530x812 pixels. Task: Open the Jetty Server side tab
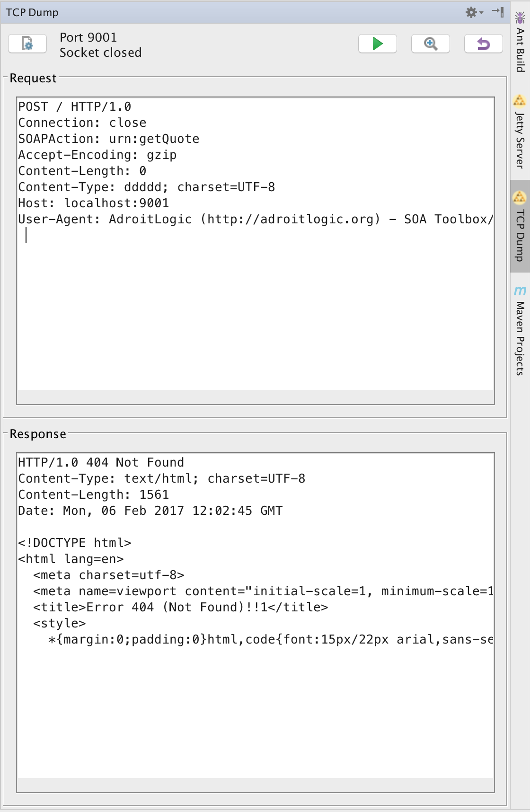pyautogui.click(x=520, y=132)
